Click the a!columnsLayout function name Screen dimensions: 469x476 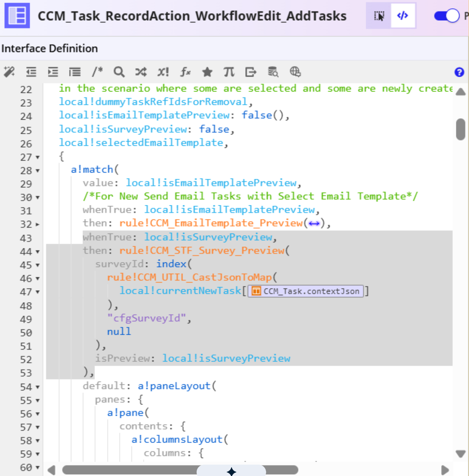177,440
